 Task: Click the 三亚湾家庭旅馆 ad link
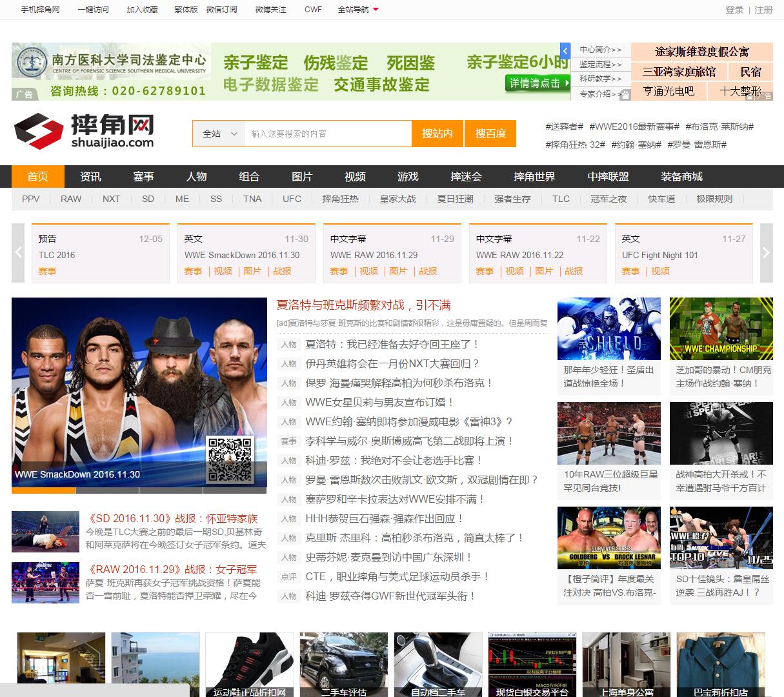pyautogui.click(x=679, y=72)
